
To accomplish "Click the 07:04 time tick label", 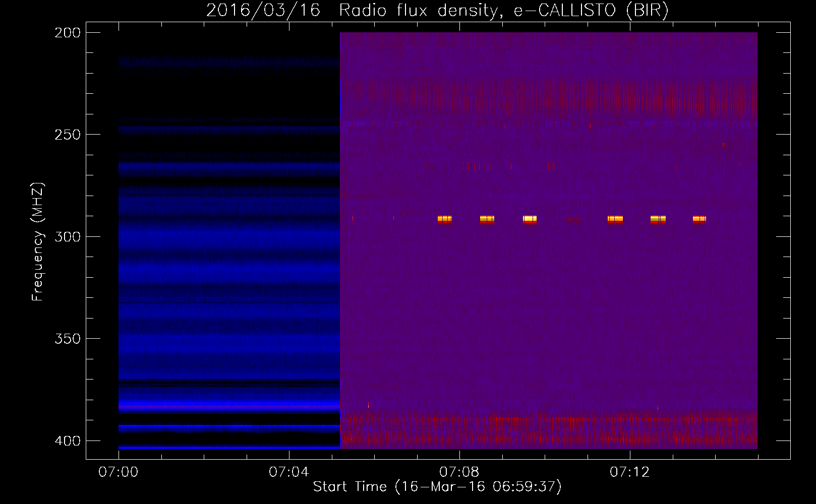I will [289, 472].
